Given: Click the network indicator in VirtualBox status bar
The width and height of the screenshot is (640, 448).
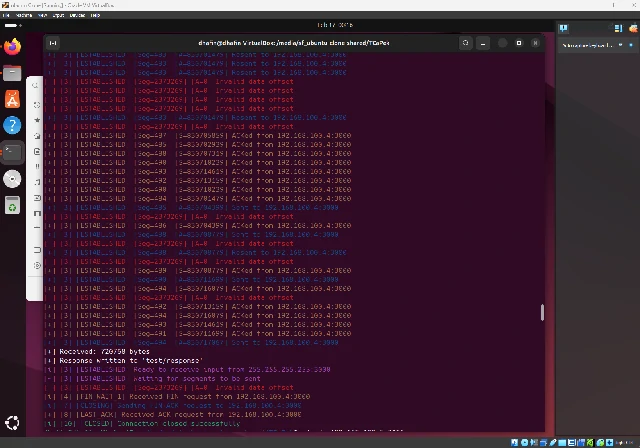Looking at the screenshot, I should pos(543,442).
